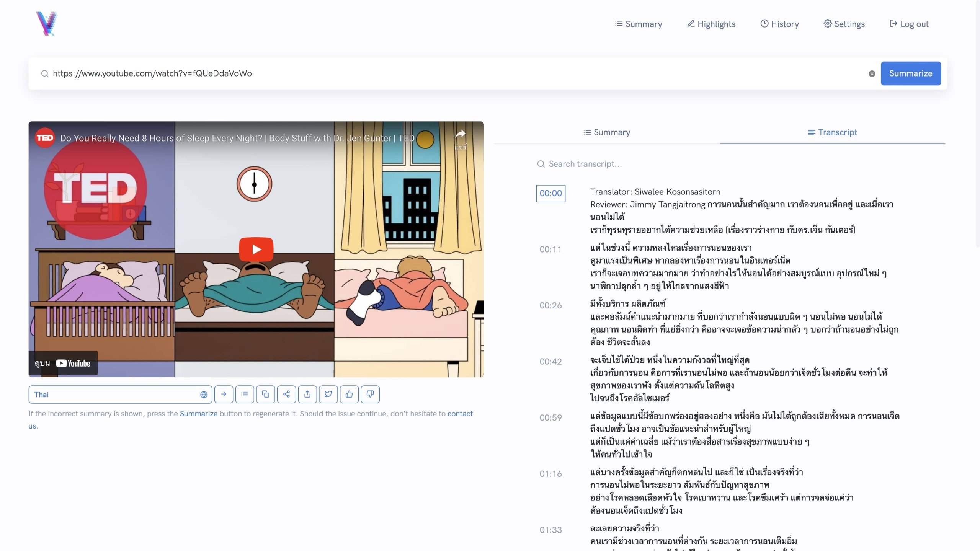Screen dimensions: 980x551
Task: Click the share nodes icon
Action: tap(286, 394)
